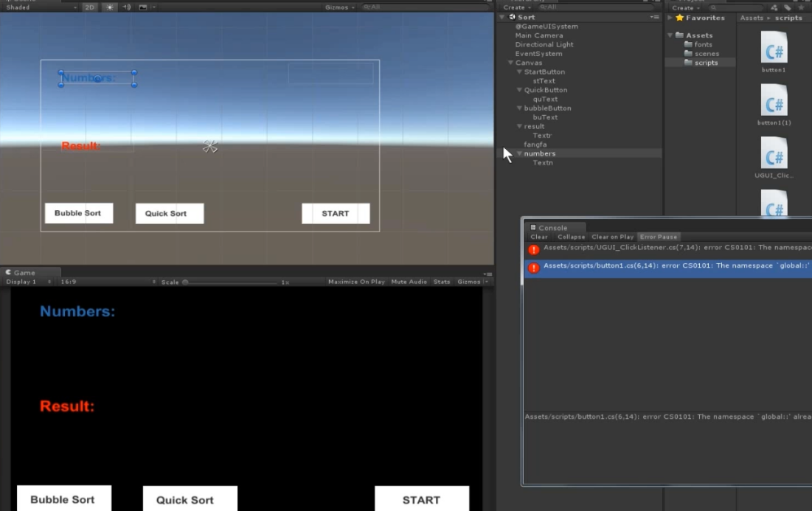Screen dimensions: 812x511
Task: Toggle Error Pause in the Console
Action: pyautogui.click(x=658, y=237)
